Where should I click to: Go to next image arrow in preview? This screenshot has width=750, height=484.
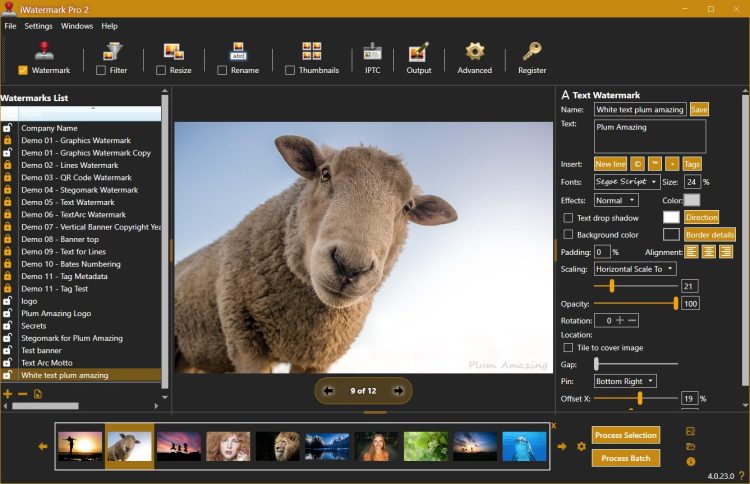pos(398,390)
